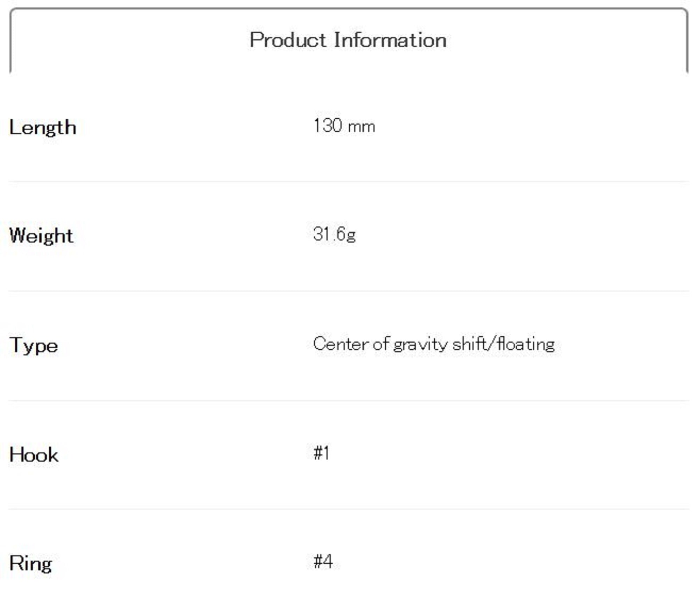
Task: Click the divider line between Length and Weight
Action: pos(349,182)
